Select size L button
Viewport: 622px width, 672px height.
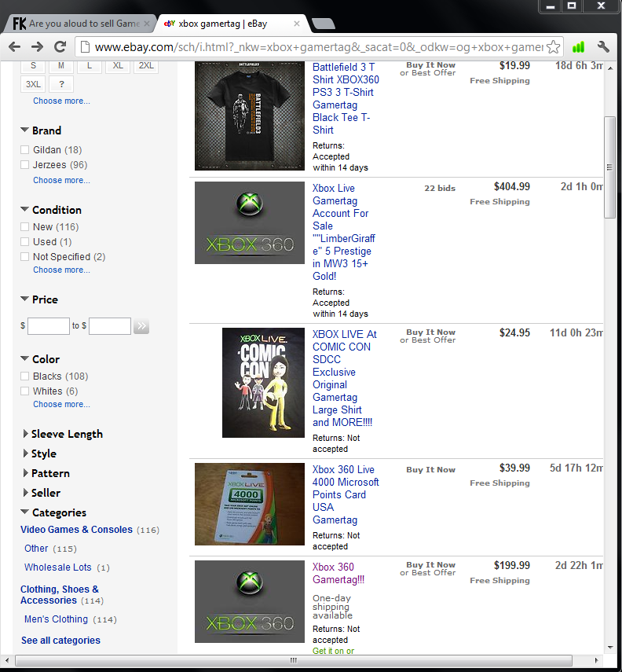89,67
